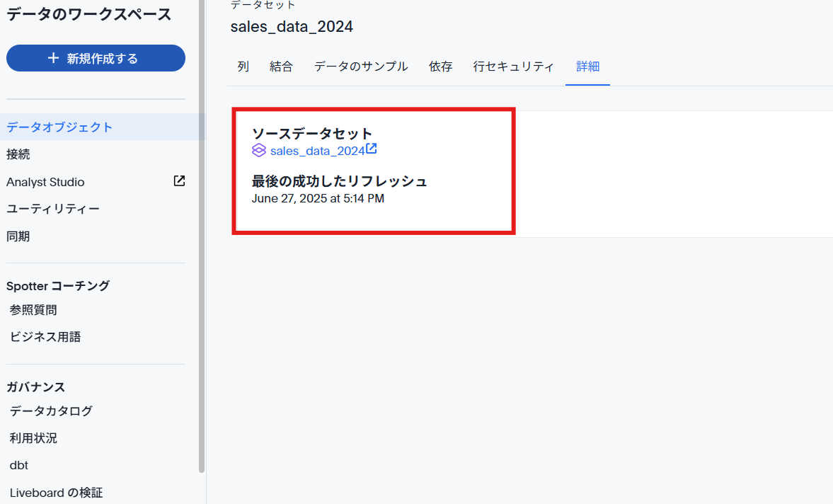Viewport: 833px width, 504px height.
Task: Switch to the 列 tab
Action: pyautogui.click(x=243, y=67)
